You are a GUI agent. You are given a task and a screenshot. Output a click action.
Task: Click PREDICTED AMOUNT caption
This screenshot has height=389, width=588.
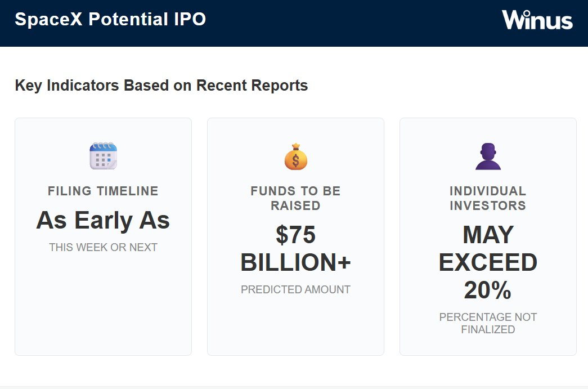295,290
